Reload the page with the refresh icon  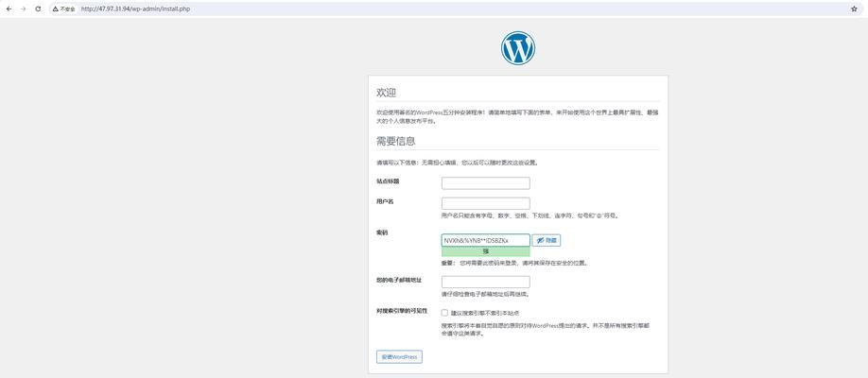coord(38,9)
